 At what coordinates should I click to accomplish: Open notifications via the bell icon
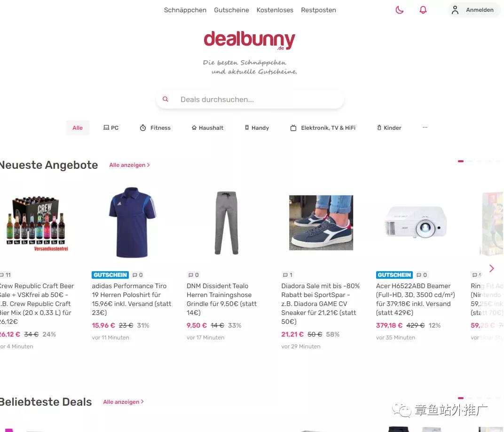423,10
